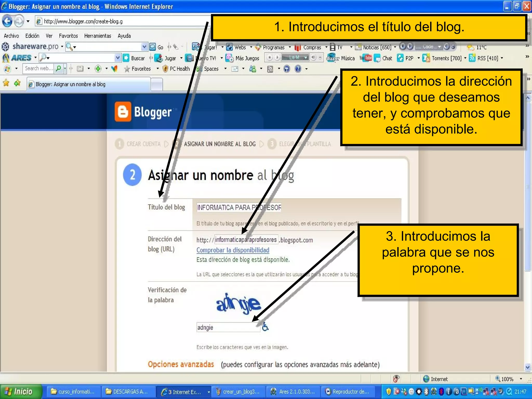
Task: Click the MSN butterfly icon
Action: point(114,69)
